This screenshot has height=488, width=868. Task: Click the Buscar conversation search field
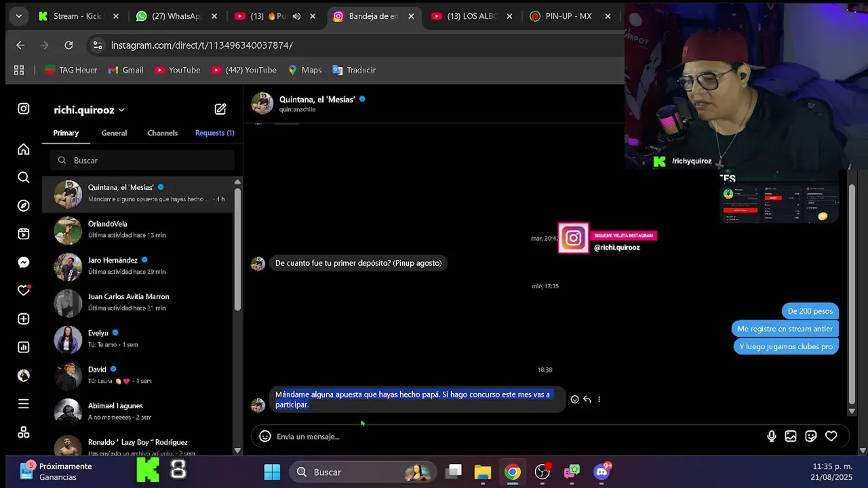[x=142, y=160]
